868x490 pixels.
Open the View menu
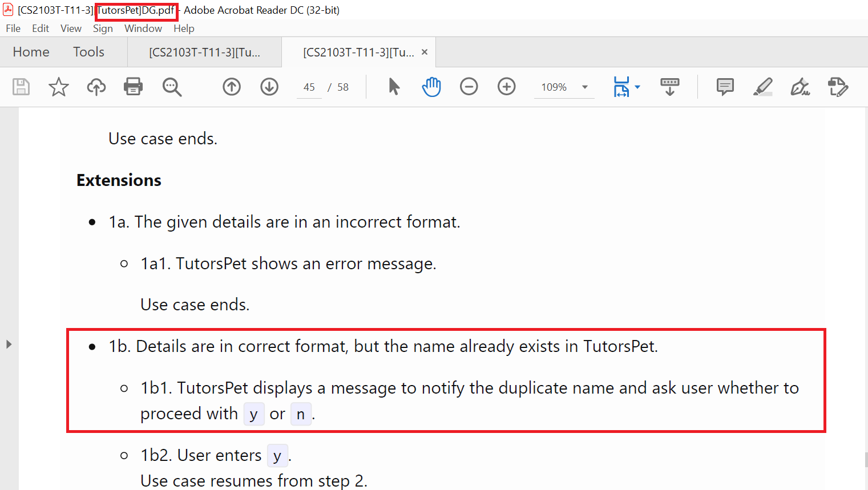pyautogui.click(x=71, y=29)
